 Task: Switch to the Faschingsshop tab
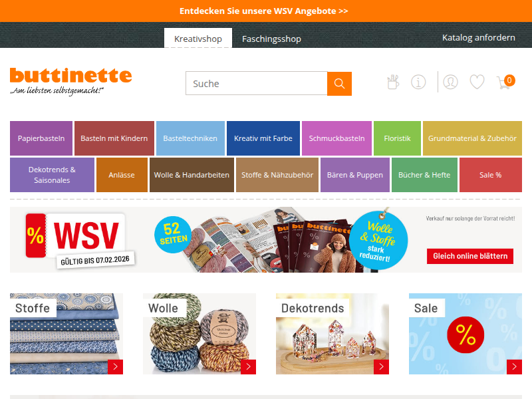[271, 39]
